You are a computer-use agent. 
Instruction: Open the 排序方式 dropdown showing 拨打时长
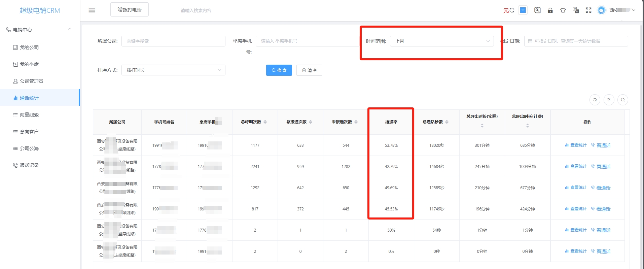pos(173,70)
